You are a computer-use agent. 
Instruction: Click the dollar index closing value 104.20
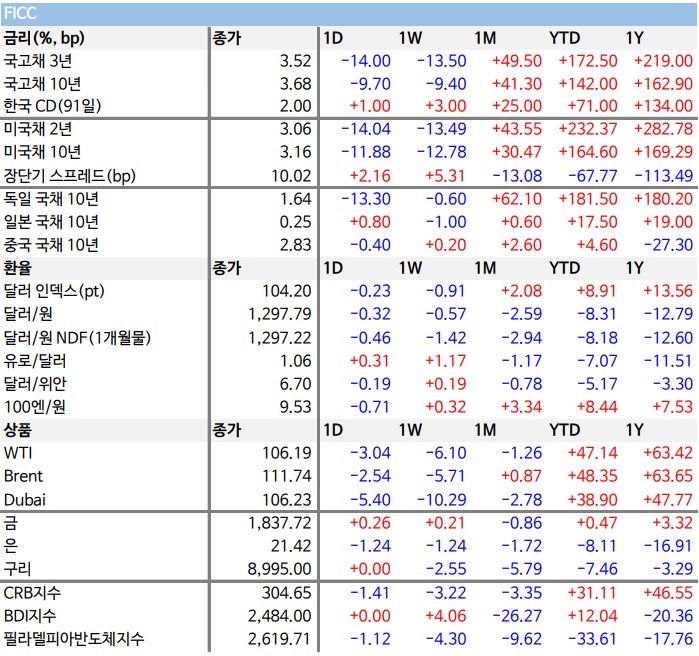pos(287,291)
